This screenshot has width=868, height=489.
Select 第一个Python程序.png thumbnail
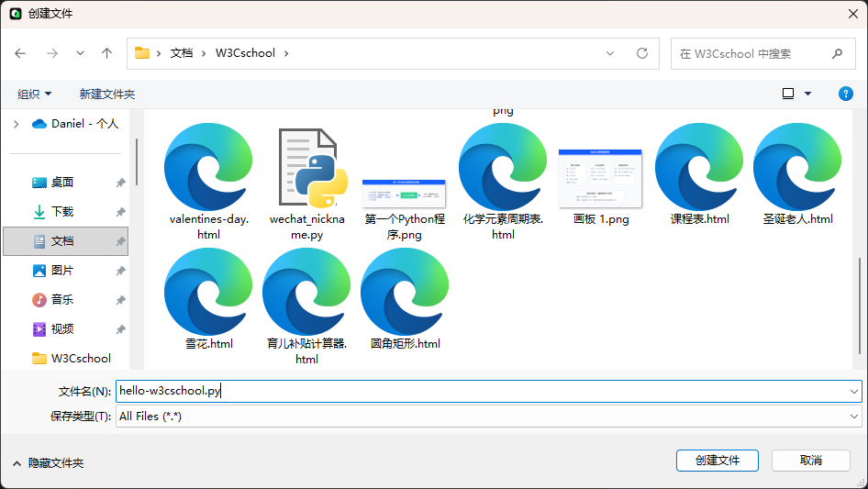click(405, 209)
